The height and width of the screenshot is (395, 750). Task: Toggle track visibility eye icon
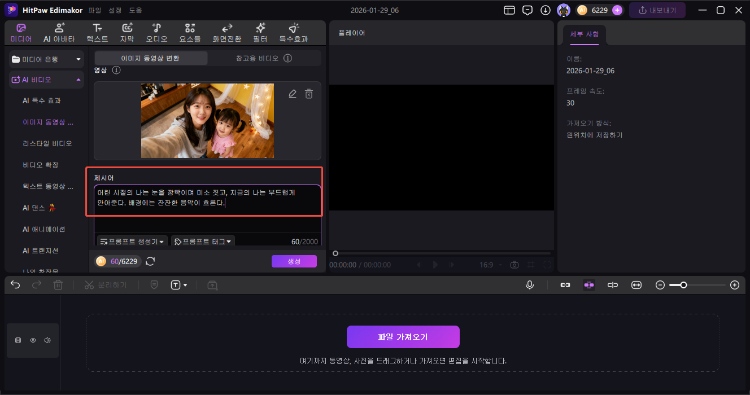[x=33, y=340]
